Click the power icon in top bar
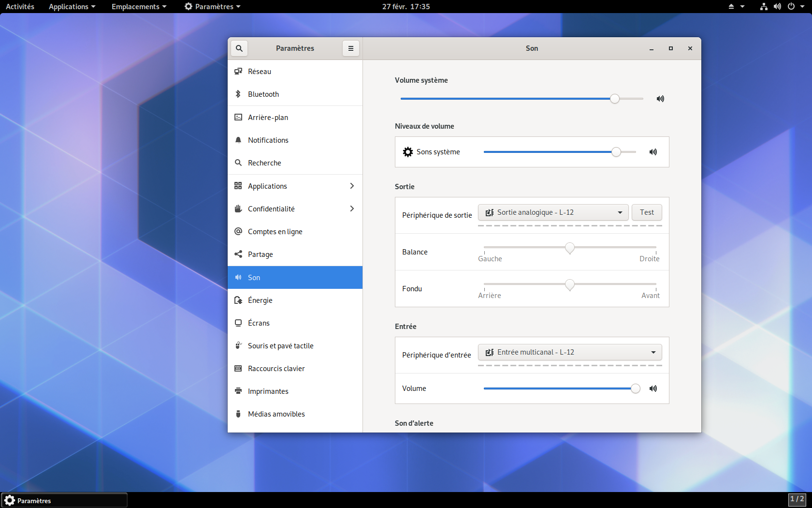Viewport: 812px width, 508px height. tap(791, 7)
